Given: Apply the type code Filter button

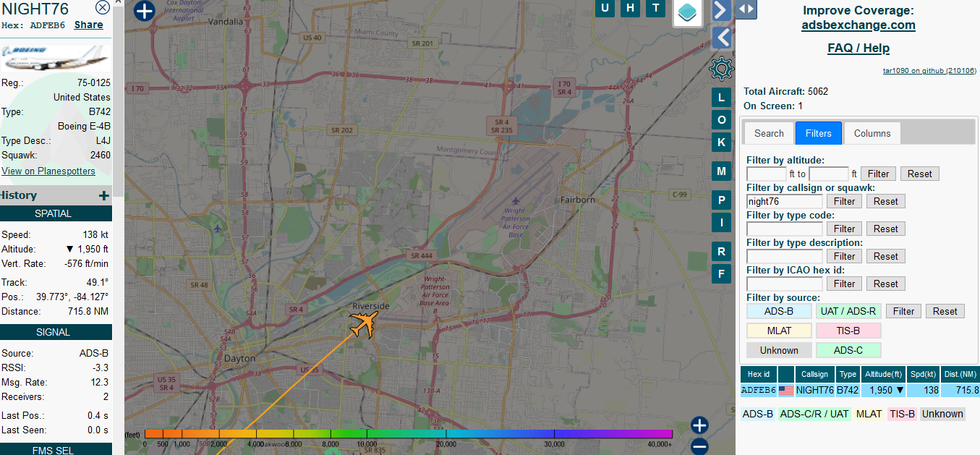Looking at the screenshot, I should point(845,229).
